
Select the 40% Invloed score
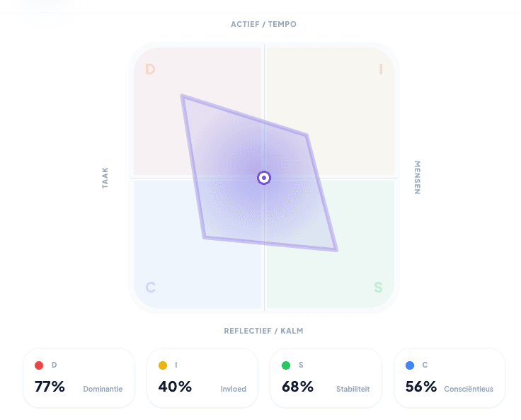point(175,387)
